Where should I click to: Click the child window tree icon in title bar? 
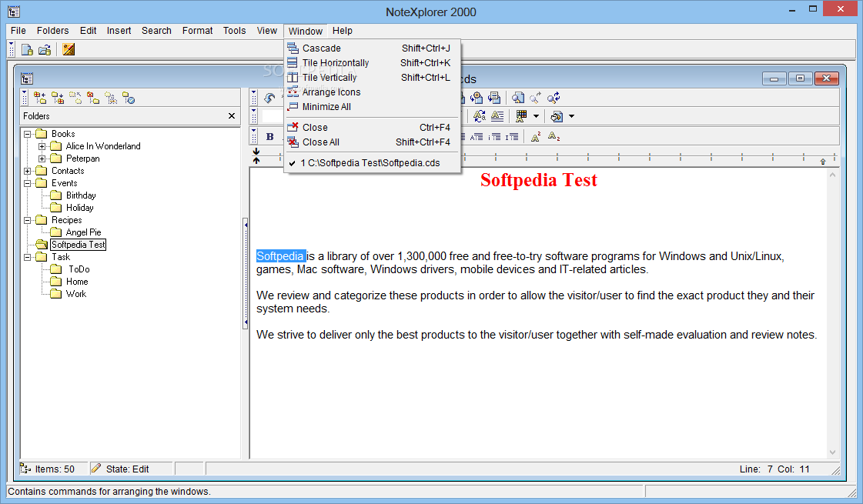27,78
